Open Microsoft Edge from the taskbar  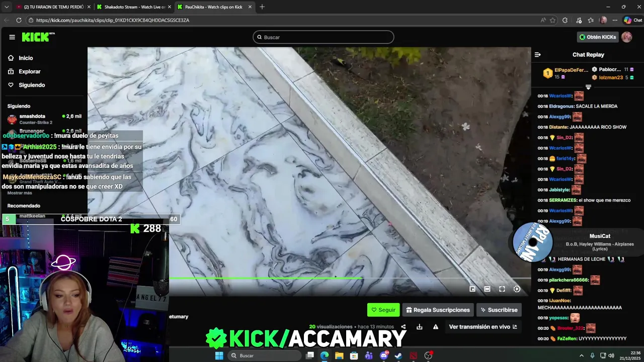[325, 355]
